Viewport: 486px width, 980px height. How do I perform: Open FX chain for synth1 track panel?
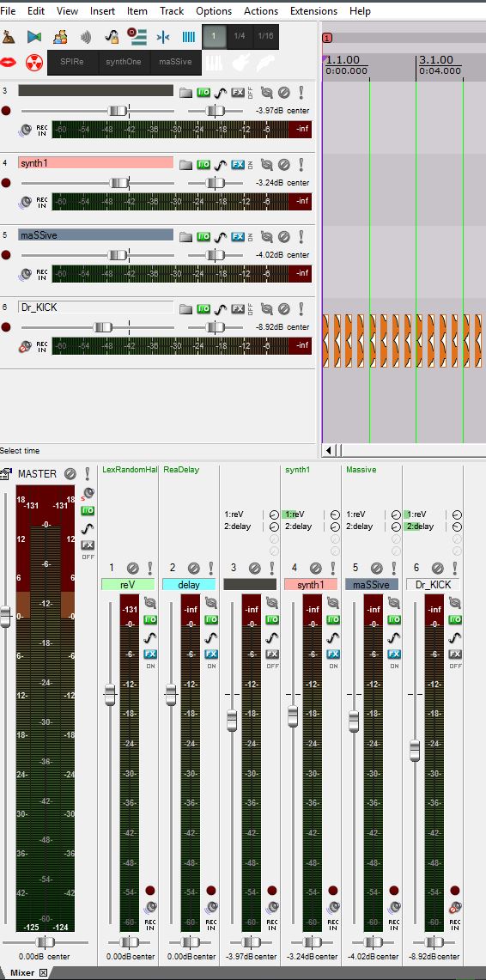point(237,165)
